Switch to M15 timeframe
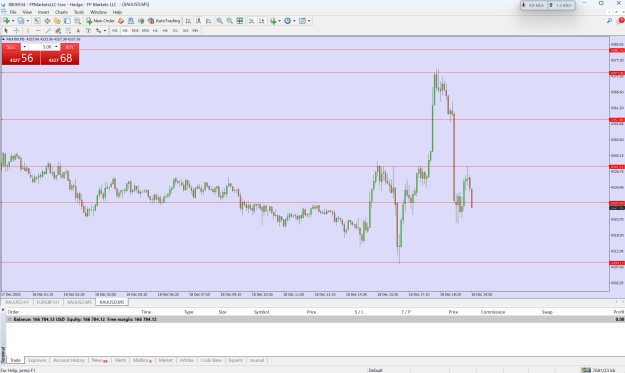 coord(135,30)
